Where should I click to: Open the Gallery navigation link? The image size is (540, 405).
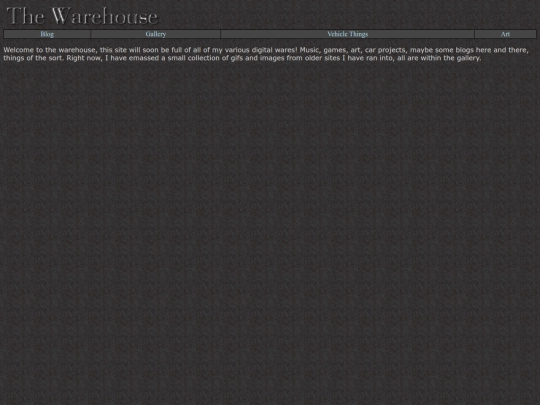[x=156, y=34]
